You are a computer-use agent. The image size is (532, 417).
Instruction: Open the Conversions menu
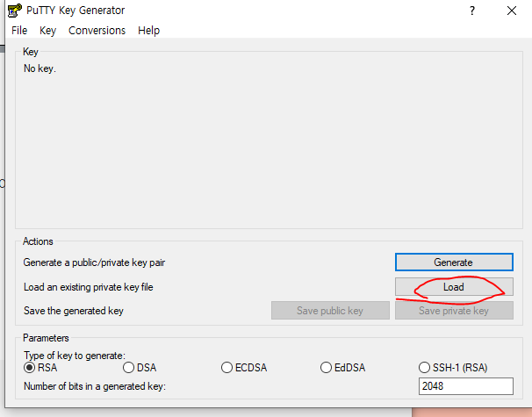[97, 31]
